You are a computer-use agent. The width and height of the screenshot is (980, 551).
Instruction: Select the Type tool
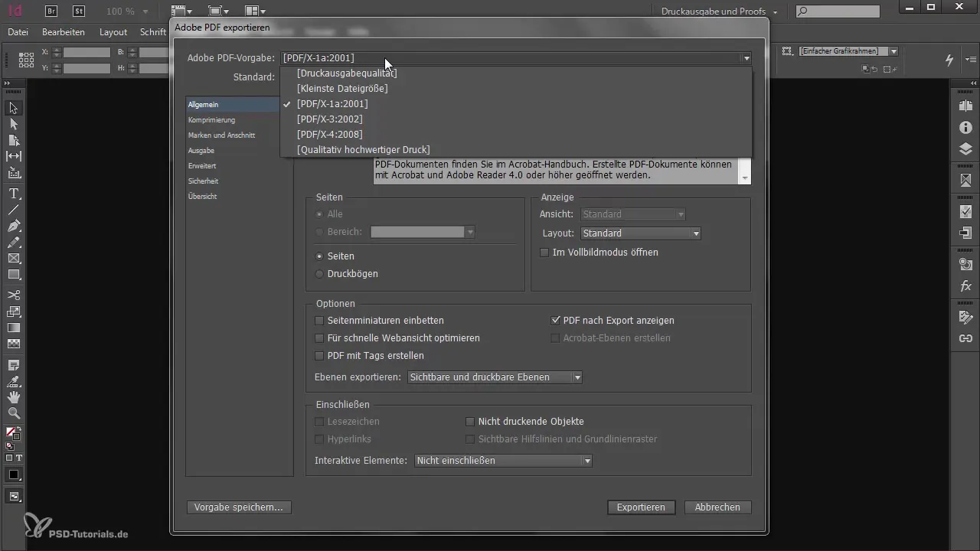[x=14, y=194]
